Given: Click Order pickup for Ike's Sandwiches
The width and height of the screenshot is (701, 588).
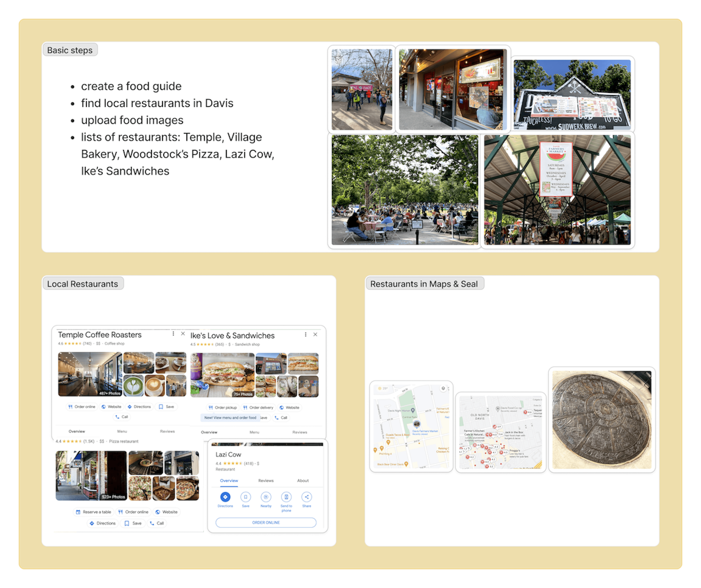Looking at the screenshot, I should point(223,407).
